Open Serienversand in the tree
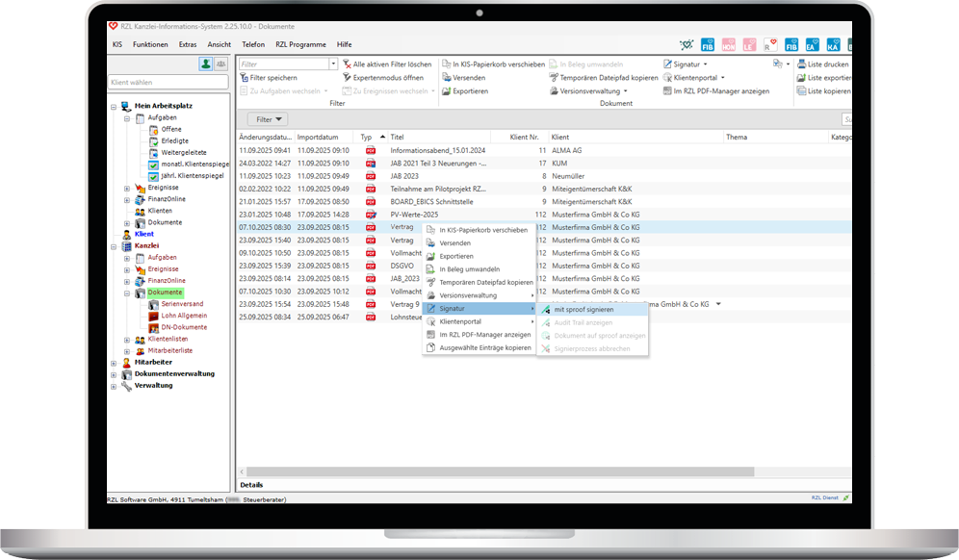Viewport: 959px width, 560px height. [x=182, y=304]
